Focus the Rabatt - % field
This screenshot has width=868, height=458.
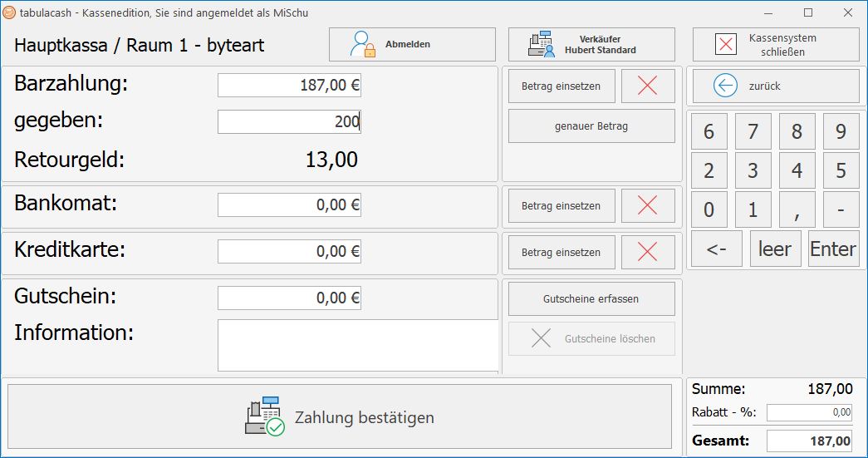809,412
